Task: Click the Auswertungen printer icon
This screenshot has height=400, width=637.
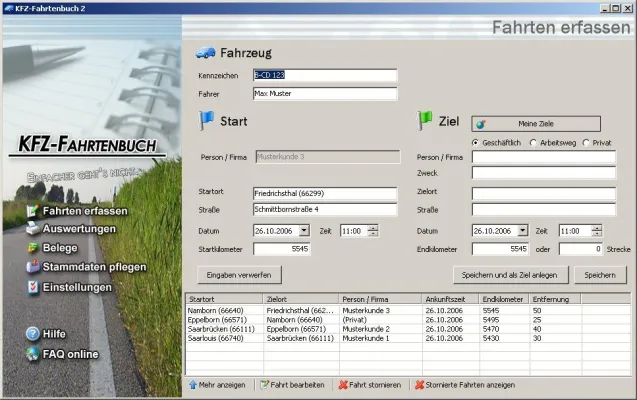Action: tap(32, 229)
